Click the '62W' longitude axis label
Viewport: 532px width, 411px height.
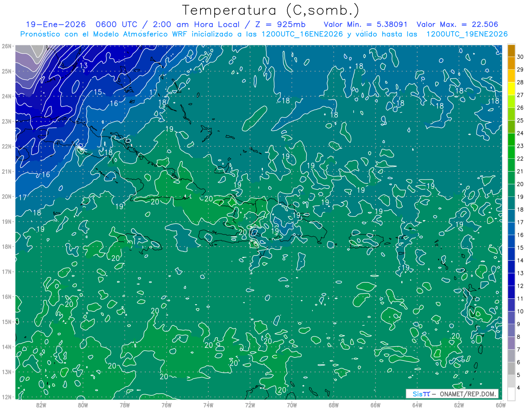pos(459,404)
